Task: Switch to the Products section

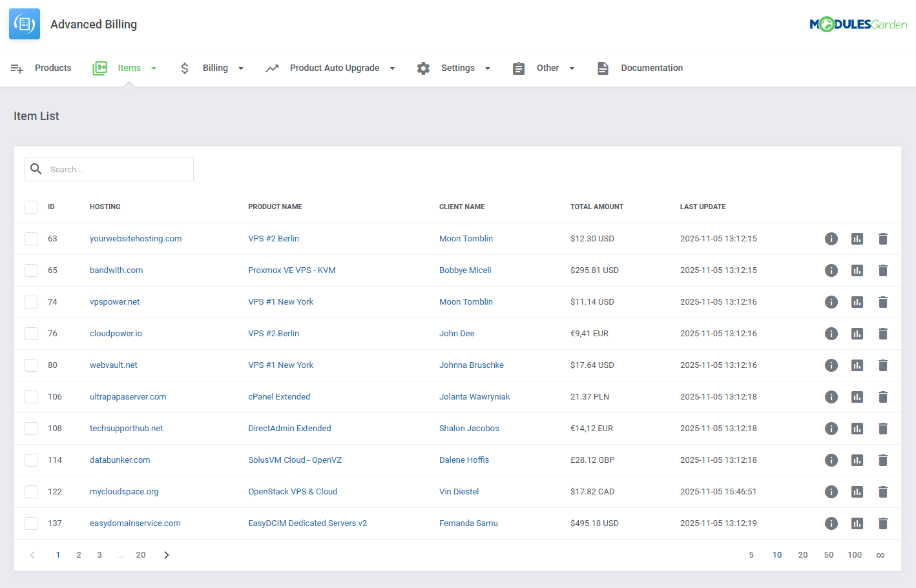Action: tap(52, 68)
